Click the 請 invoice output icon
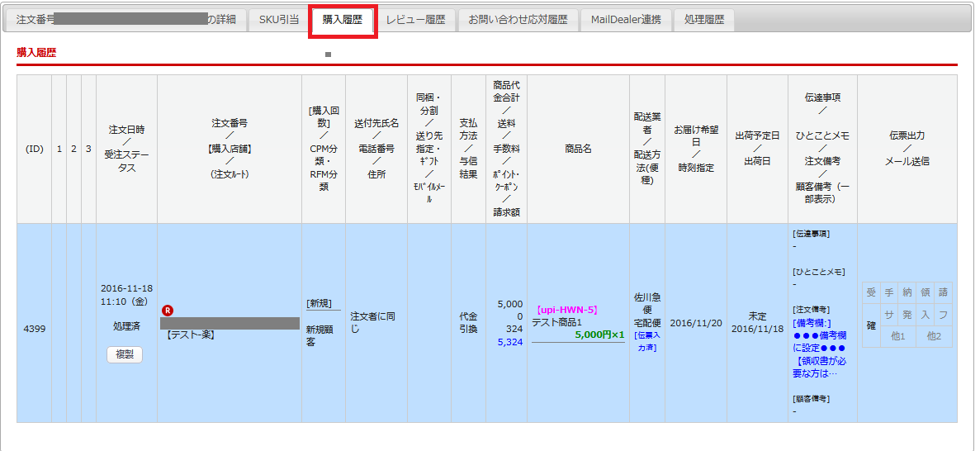Viewport: 980px width, 451px height. (943, 292)
